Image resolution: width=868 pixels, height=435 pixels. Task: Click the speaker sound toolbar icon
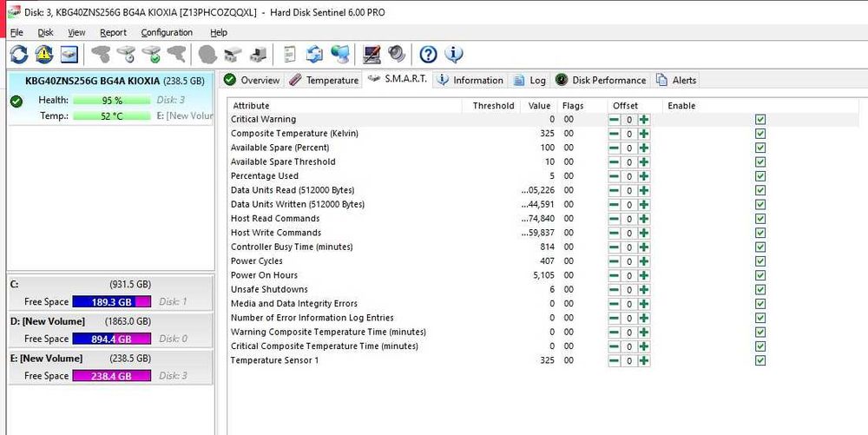coord(397,54)
